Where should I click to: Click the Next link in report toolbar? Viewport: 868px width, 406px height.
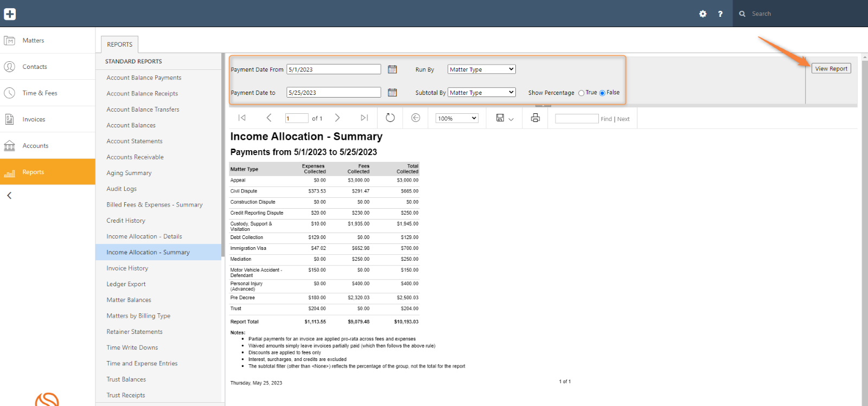623,119
